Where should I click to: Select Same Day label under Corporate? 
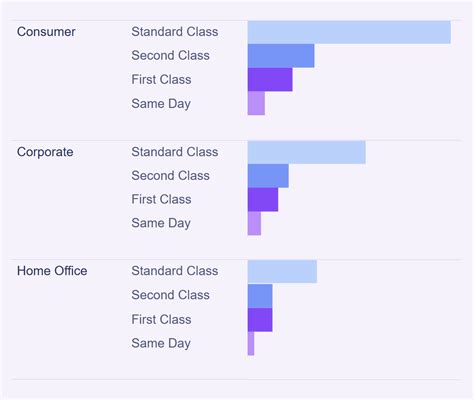(x=161, y=223)
